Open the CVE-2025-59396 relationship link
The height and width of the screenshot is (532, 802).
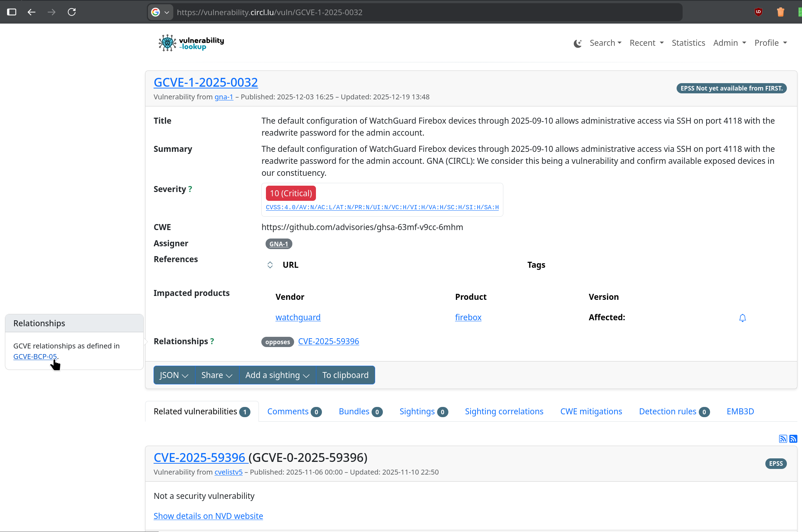[x=328, y=341]
